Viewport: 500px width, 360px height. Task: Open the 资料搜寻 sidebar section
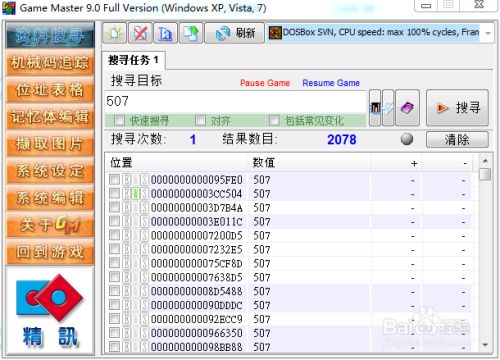tap(50, 35)
